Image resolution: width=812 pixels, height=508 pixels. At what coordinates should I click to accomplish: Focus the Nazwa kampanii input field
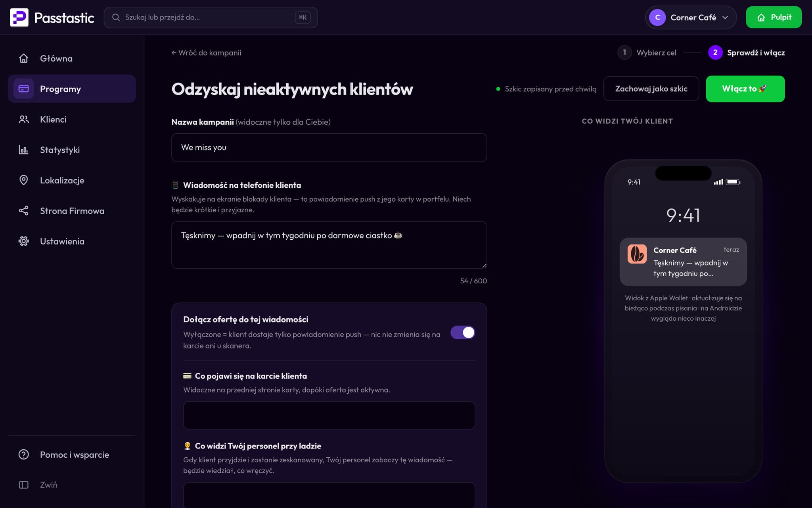click(329, 148)
